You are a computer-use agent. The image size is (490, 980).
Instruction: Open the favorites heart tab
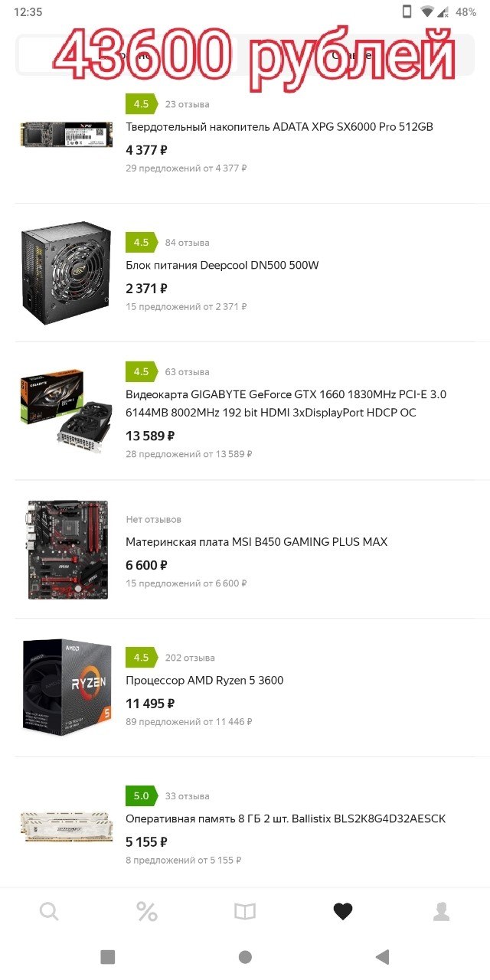tap(343, 911)
